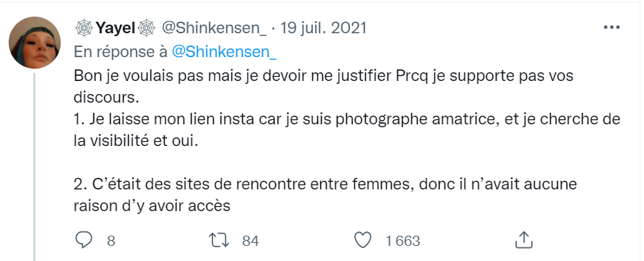This screenshot has height=261, width=644.
Task: Open the Yayel display name link
Action: (x=116, y=28)
